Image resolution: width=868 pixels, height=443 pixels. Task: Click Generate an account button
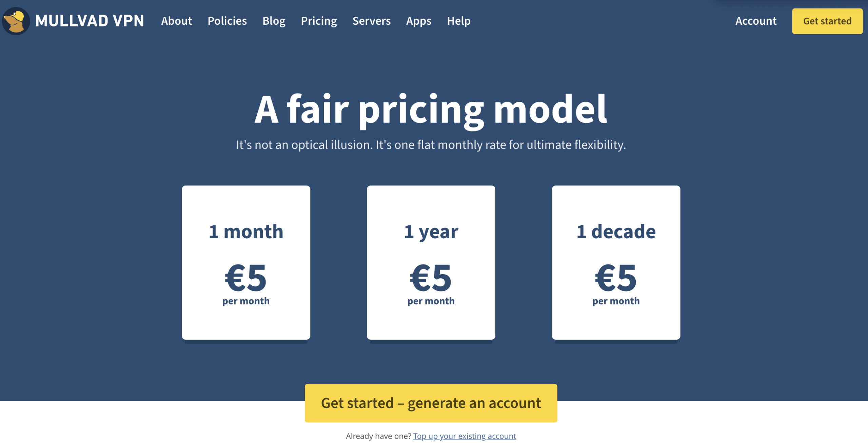click(x=431, y=403)
